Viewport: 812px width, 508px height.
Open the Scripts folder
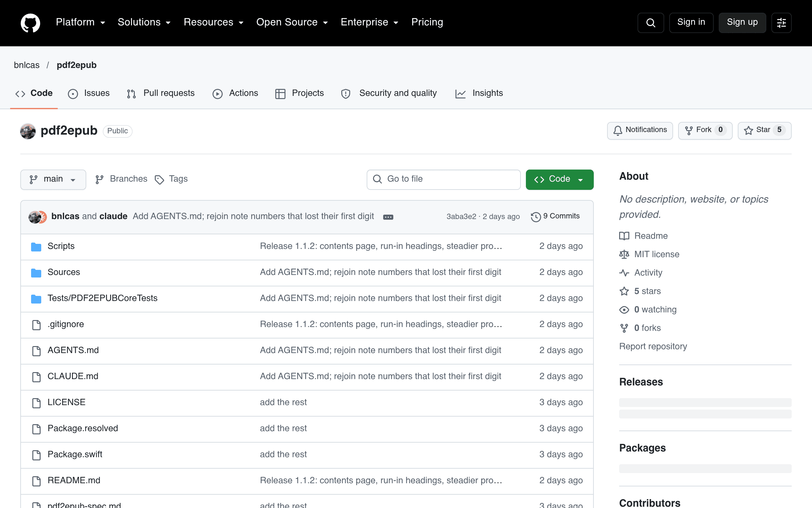pyautogui.click(x=61, y=246)
